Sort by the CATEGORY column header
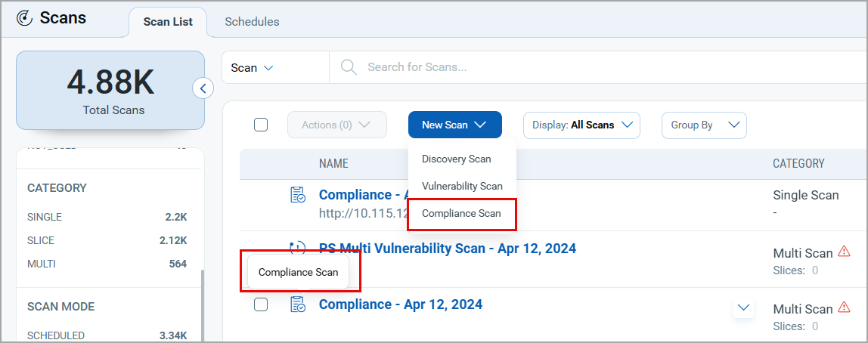This screenshot has width=868, height=343. pos(798,164)
